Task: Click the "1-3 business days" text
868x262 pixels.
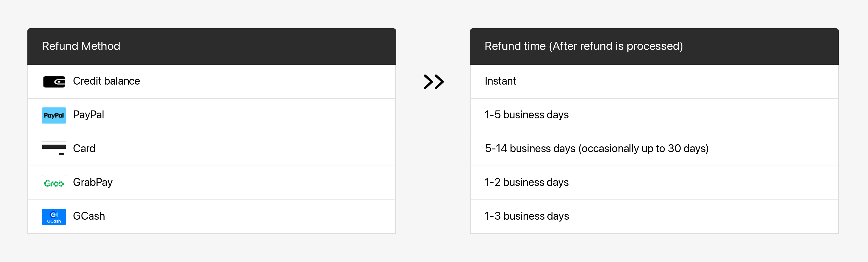Action: click(x=526, y=216)
